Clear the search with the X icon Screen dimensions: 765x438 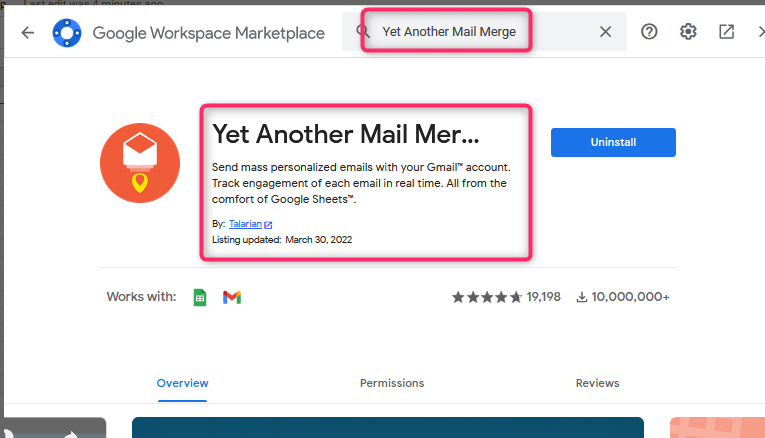pyautogui.click(x=605, y=32)
